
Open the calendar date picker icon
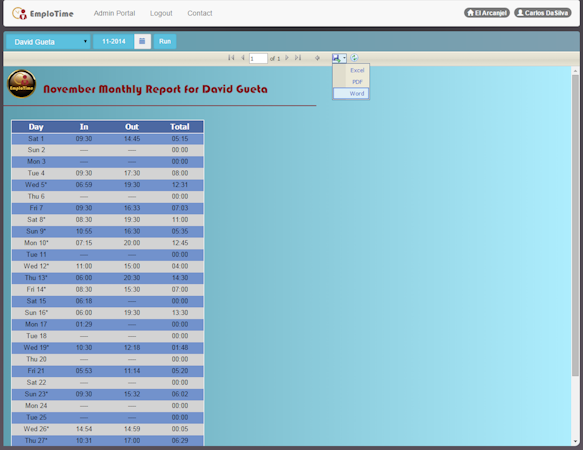[142, 41]
